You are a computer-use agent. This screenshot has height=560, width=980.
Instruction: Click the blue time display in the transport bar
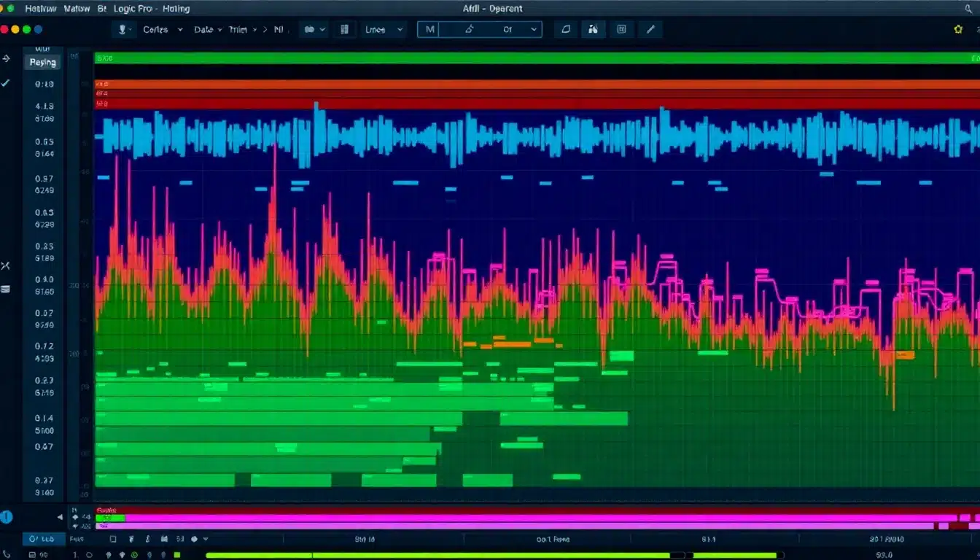(x=42, y=540)
